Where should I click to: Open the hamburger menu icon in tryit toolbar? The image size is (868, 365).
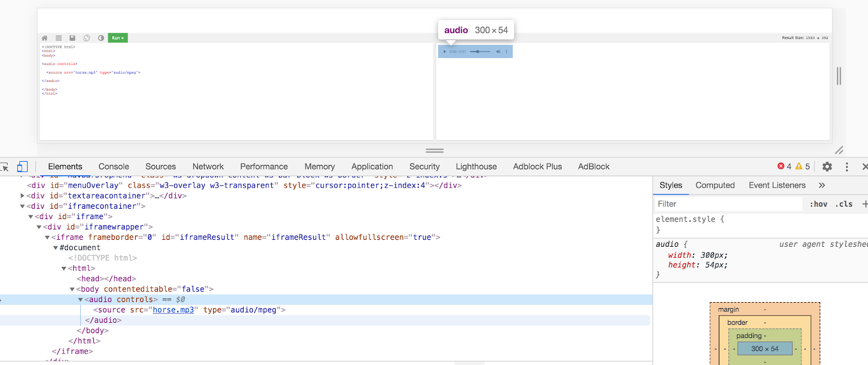[59, 38]
